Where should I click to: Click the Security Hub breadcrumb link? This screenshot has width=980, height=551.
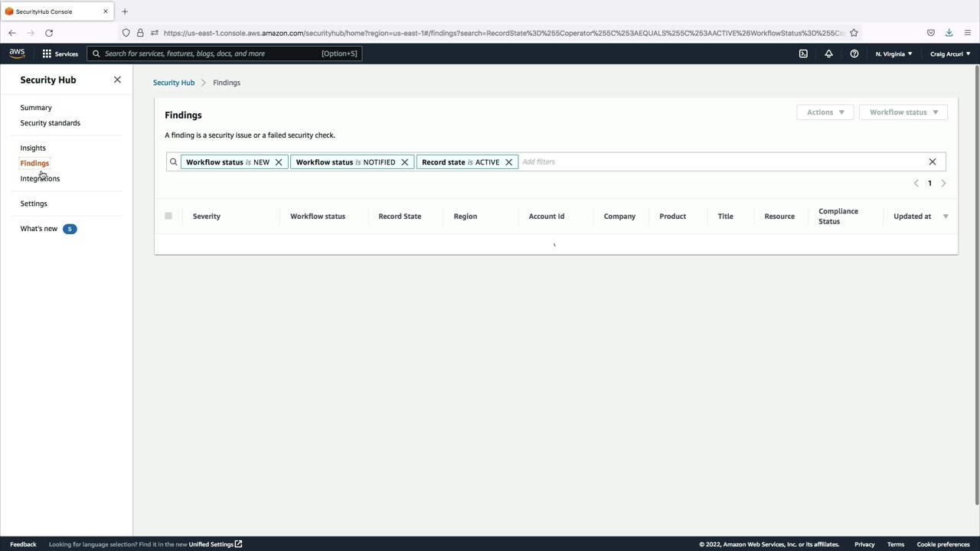(x=174, y=83)
